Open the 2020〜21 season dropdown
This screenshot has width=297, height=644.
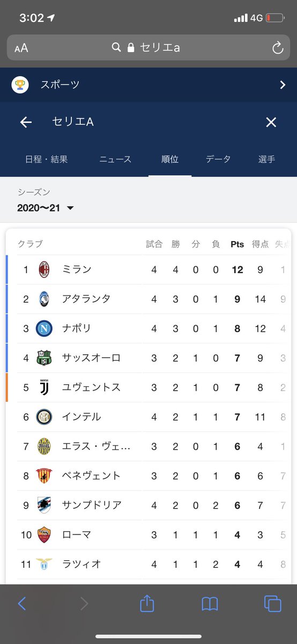(x=45, y=208)
